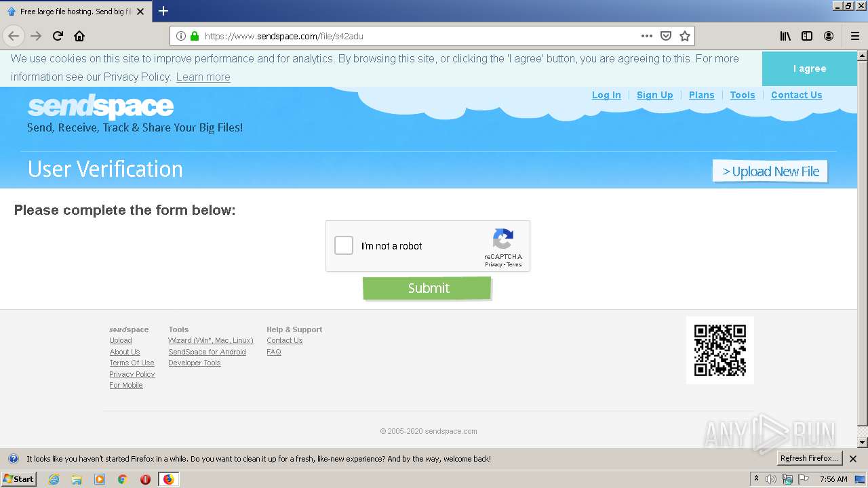Close the sendspace browser tab
The image size is (868, 488).
(x=140, y=12)
